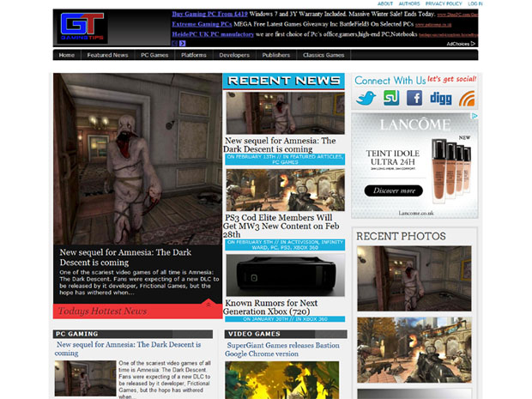Click the PC GAMING section header
The width and height of the screenshot is (532, 399).
[133, 334]
